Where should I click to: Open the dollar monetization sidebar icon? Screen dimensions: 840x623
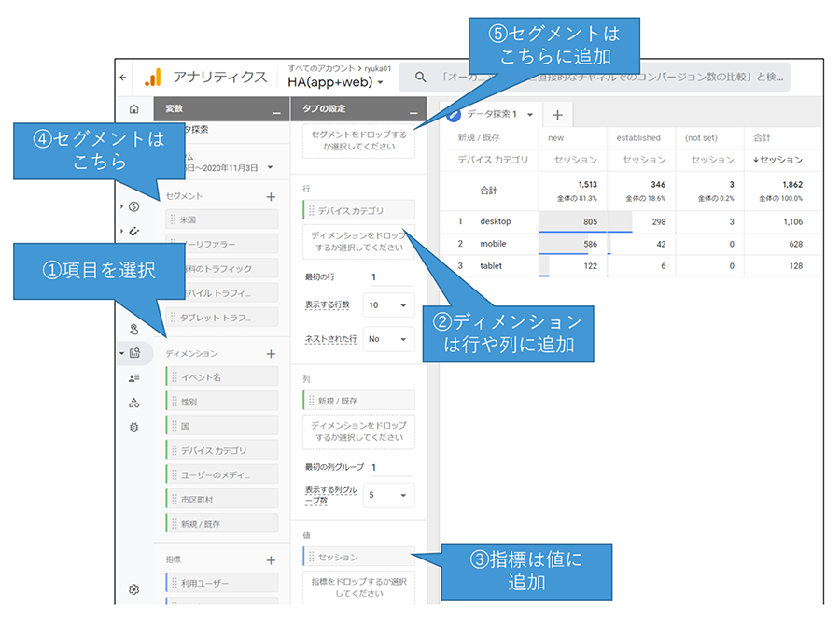pyautogui.click(x=133, y=206)
